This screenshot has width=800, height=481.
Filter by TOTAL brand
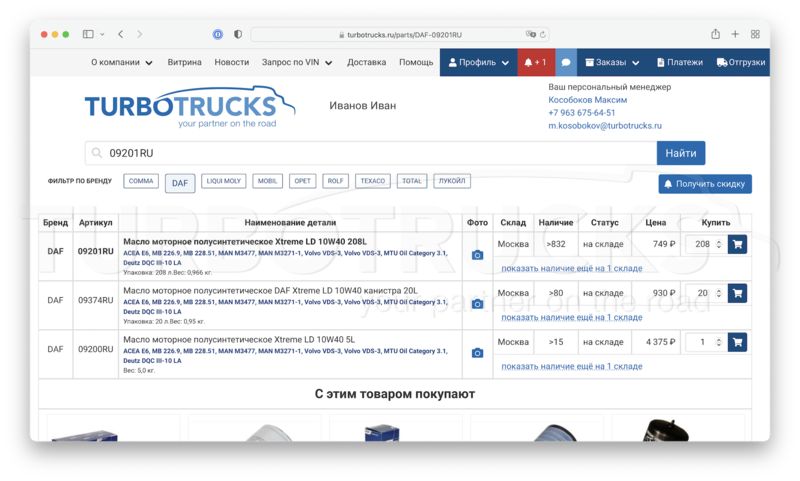pos(412,181)
